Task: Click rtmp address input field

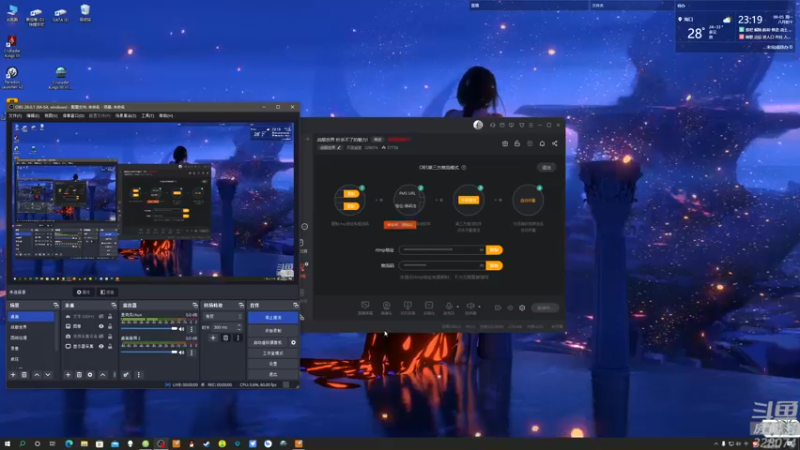Action: pos(442,250)
